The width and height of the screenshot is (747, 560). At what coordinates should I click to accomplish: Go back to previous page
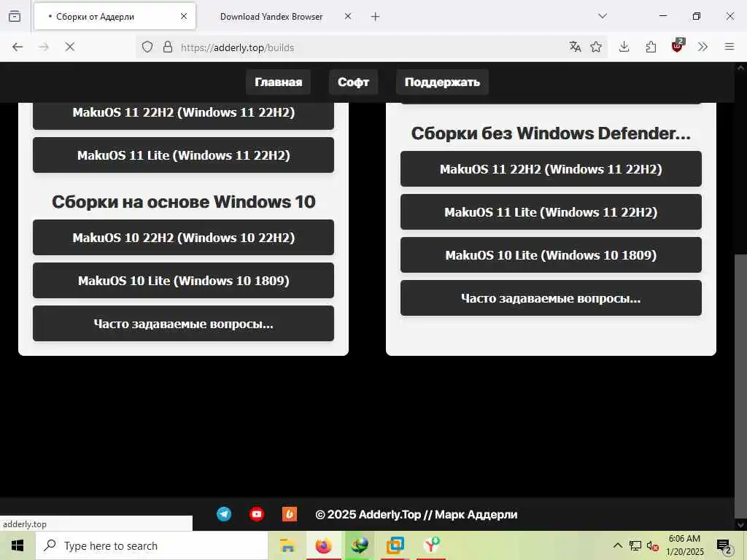point(18,47)
